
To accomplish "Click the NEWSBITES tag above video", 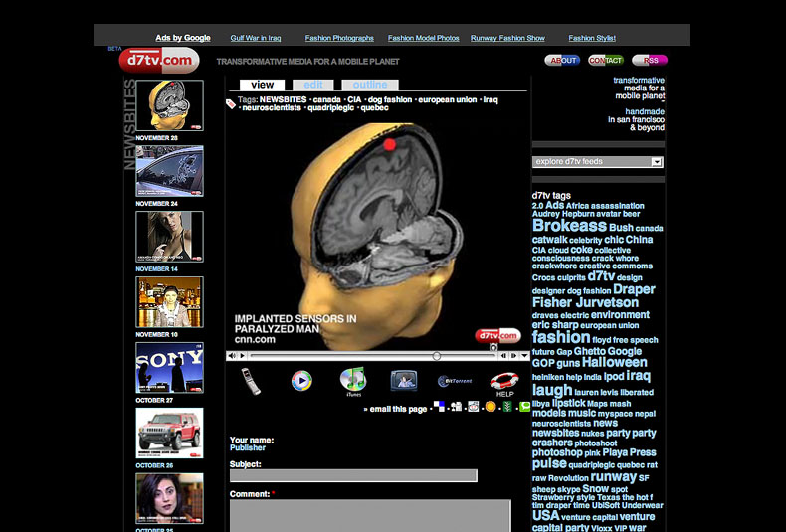I will click(x=283, y=100).
